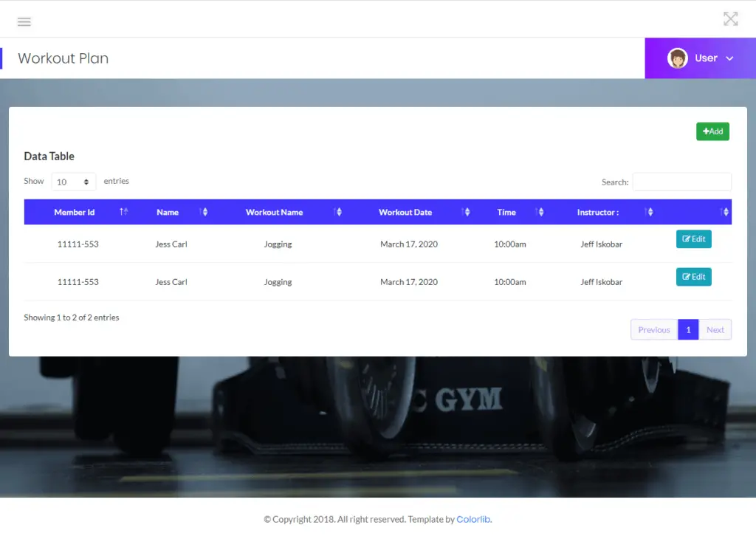Click the entries count stepper arrows
This screenshot has height=539, width=756.
pyautogui.click(x=85, y=181)
